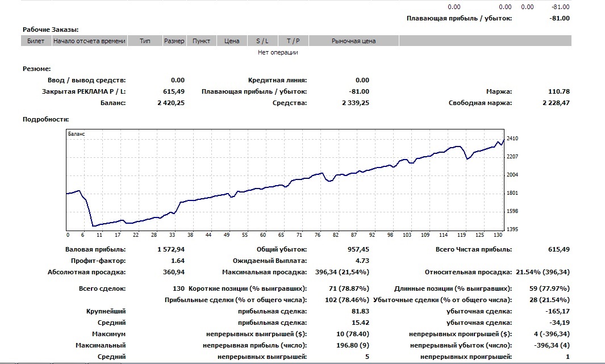Click the balance value 2 420,25
Screen dimensions: 605x364
171,103
